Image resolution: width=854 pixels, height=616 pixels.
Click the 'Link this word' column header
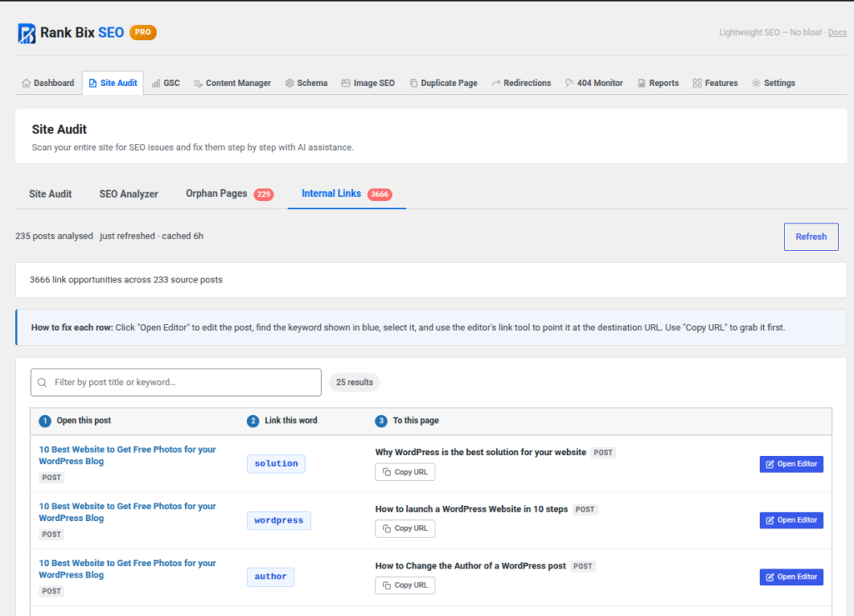[282, 421]
